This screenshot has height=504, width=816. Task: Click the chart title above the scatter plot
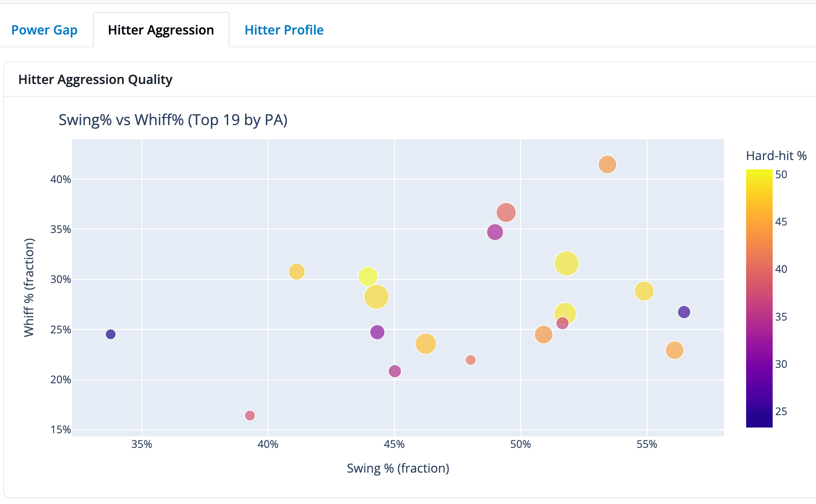(x=172, y=119)
